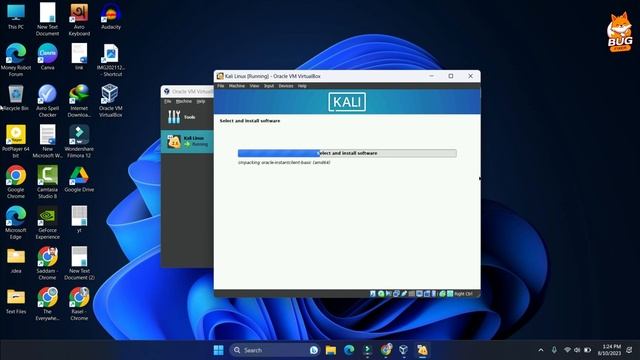This screenshot has height=360, width=640.
Task: Select Tools in the VirtualBox Manager sidebar
Action: click(187, 117)
